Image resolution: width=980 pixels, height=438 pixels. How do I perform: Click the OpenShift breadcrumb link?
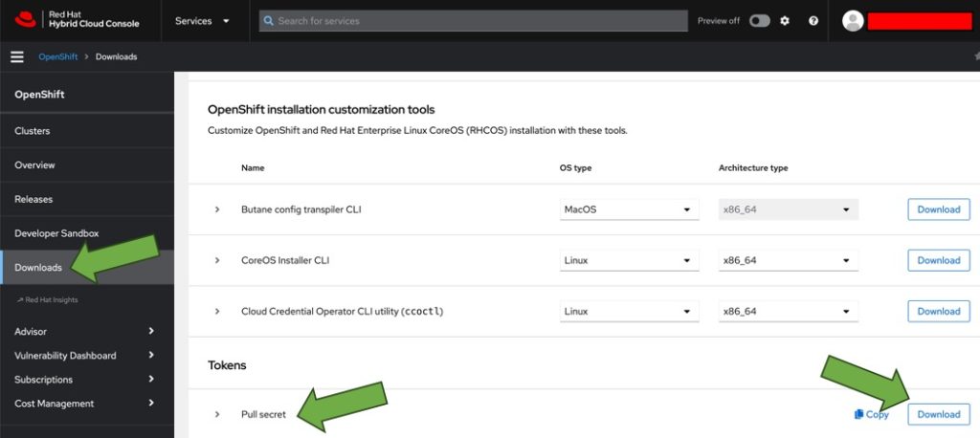[x=58, y=56]
